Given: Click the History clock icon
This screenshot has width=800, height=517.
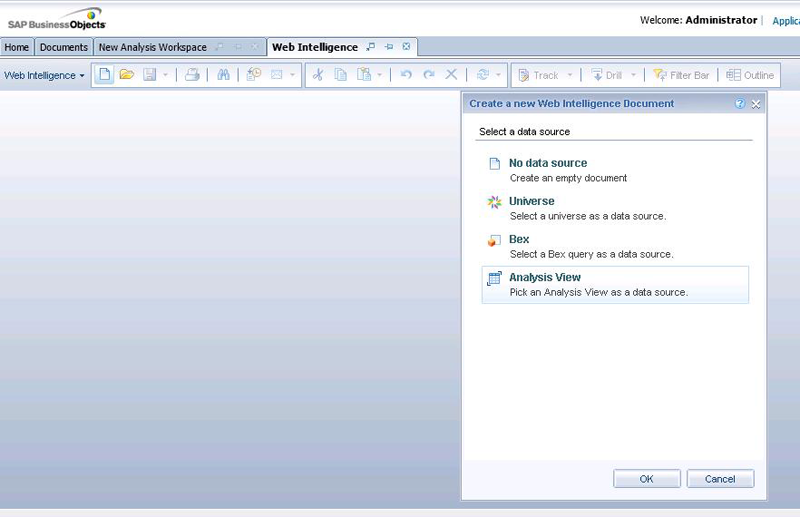Looking at the screenshot, I should (x=254, y=75).
